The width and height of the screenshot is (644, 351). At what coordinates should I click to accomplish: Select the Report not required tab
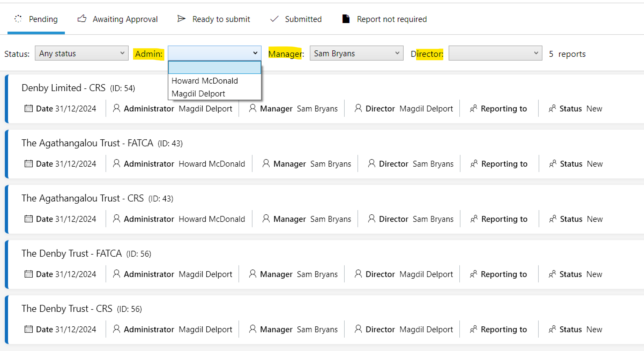(385, 19)
